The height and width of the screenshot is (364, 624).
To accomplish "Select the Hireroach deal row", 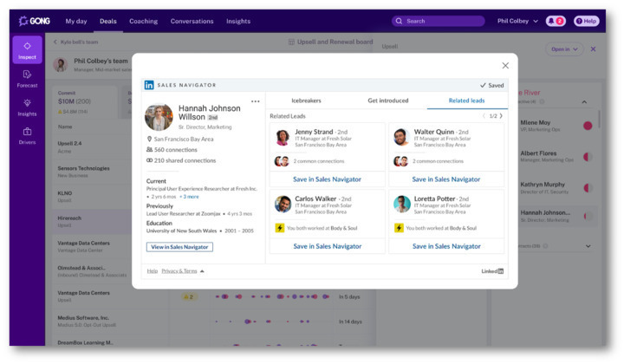I will (x=92, y=222).
